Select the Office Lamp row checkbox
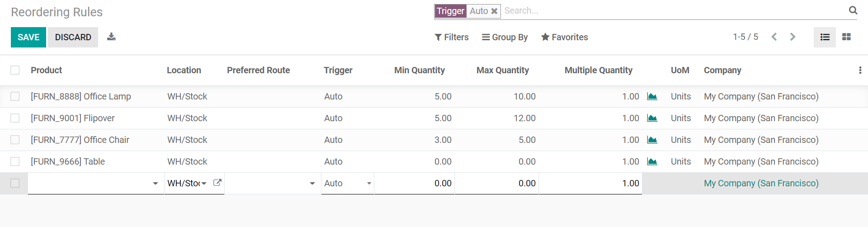Image resolution: width=868 pixels, height=227 pixels. click(15, 96)
